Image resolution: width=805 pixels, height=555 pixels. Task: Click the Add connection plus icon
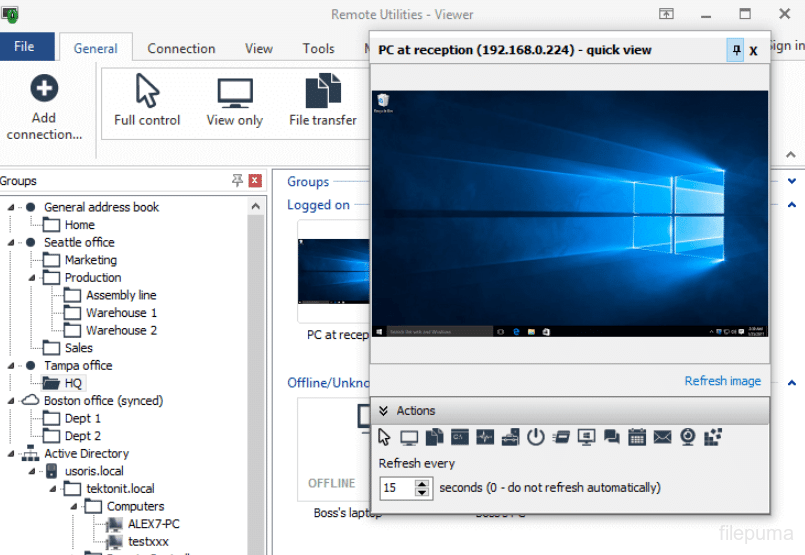44,88
